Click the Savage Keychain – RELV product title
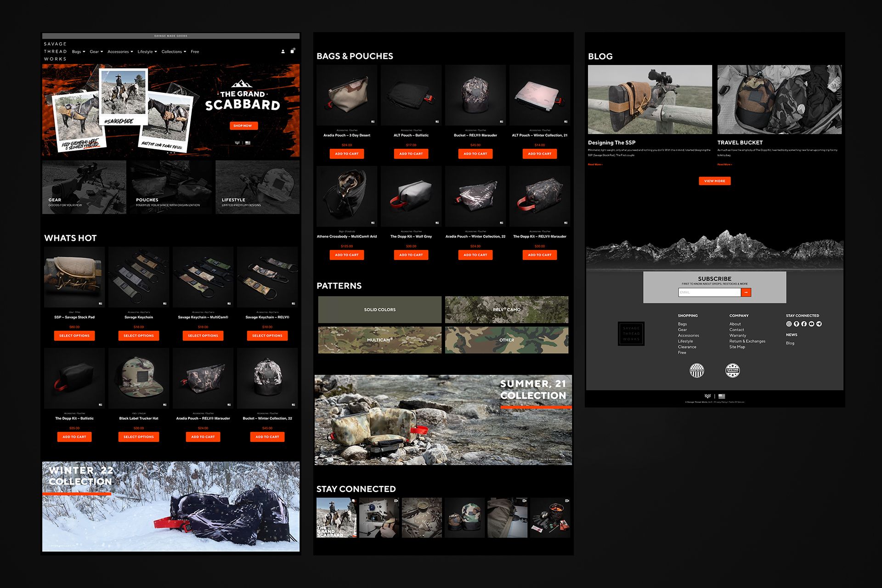 point(267,317)
